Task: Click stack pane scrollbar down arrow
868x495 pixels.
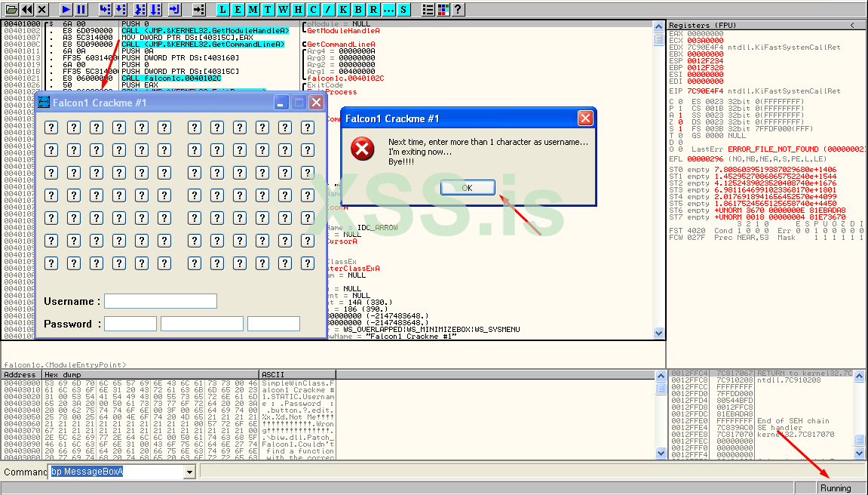Action: point(859,453)
